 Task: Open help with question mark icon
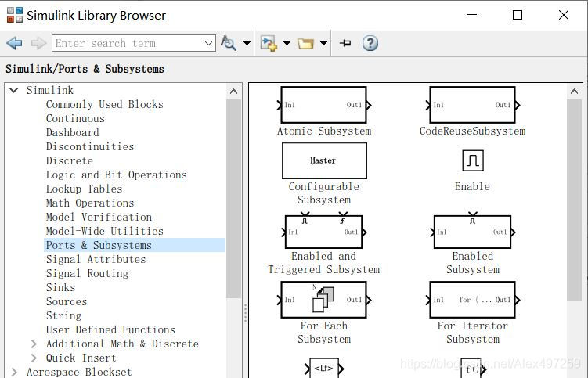(370, 43)
